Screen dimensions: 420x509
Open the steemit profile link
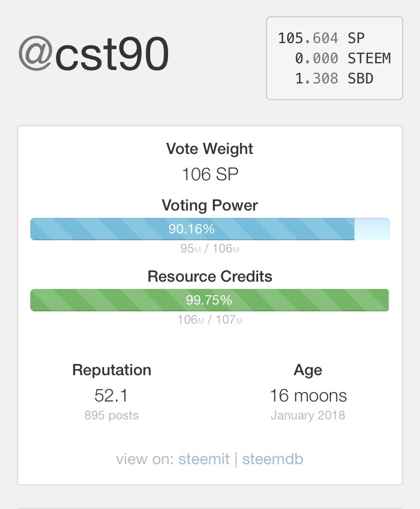(204, 459)
